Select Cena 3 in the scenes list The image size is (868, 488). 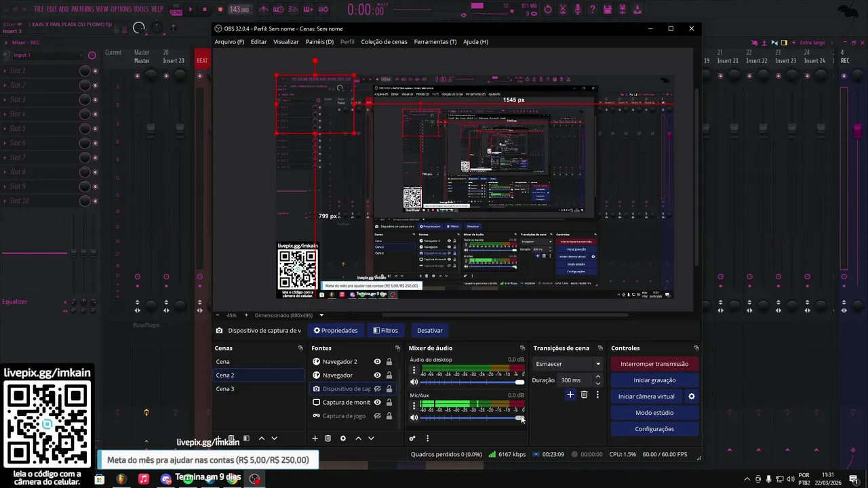coord(259,389)
